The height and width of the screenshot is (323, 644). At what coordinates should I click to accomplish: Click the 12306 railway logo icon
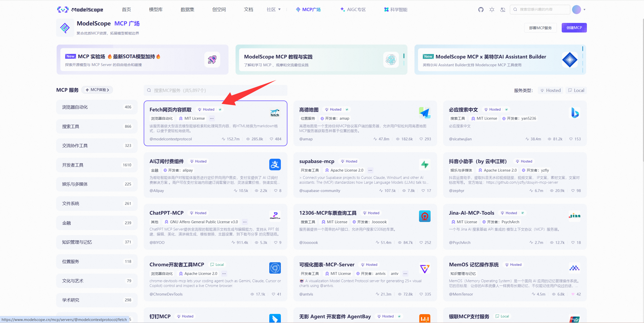click(x=425, y=216)
